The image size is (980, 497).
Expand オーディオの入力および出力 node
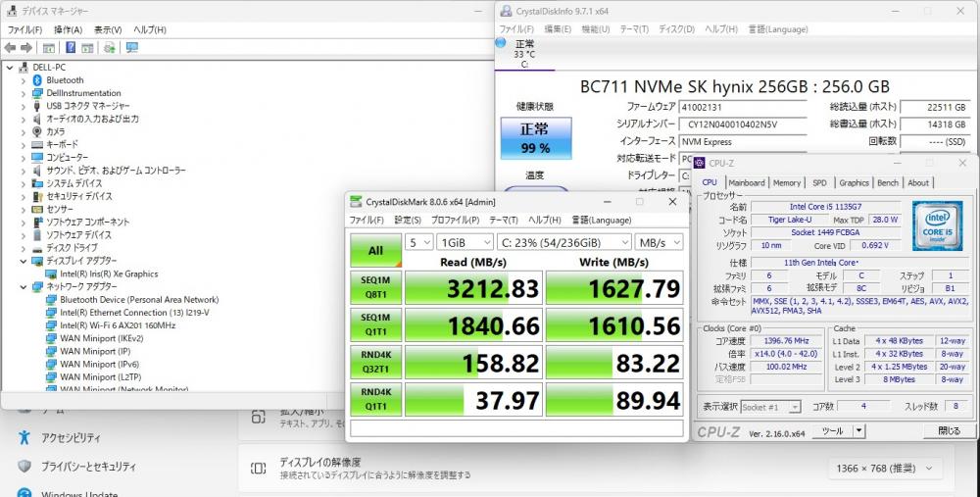[x=24, y=119]
